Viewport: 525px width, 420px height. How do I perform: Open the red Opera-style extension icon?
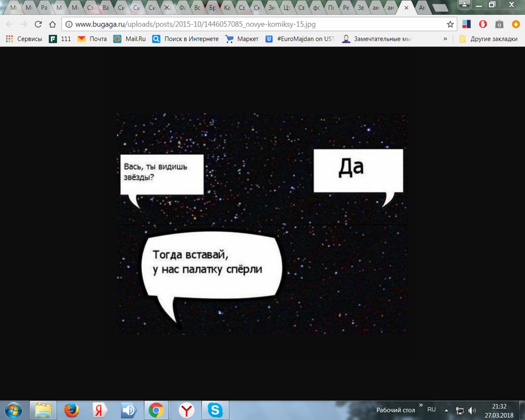coord(483,24)
